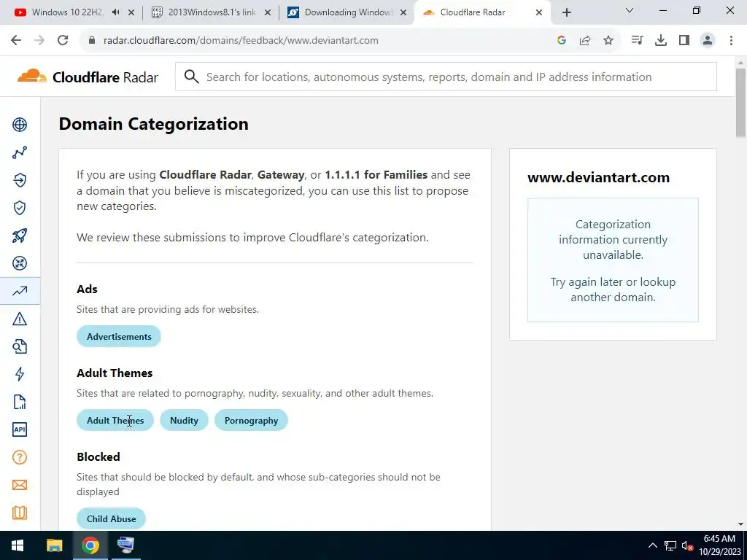This screenshot has height=560, width=747.
Task: Click the magnifier search icon
Action: coord(192,77)
